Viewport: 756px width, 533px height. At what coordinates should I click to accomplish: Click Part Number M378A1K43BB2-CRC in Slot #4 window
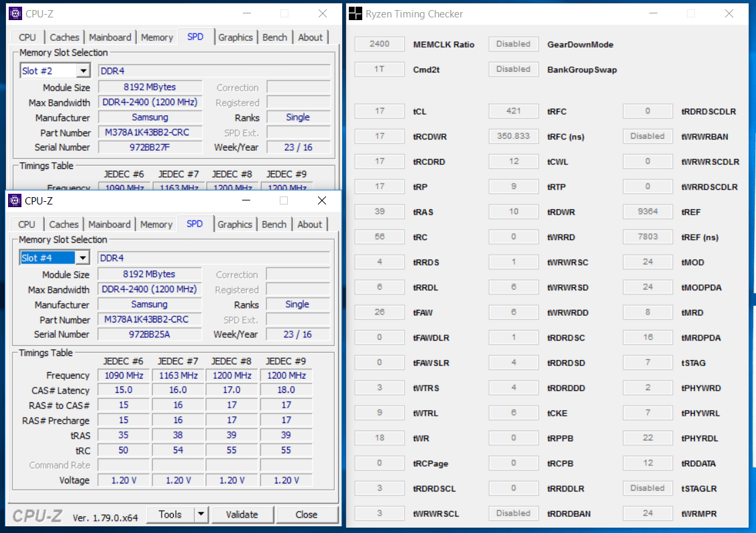click(150, 320)
